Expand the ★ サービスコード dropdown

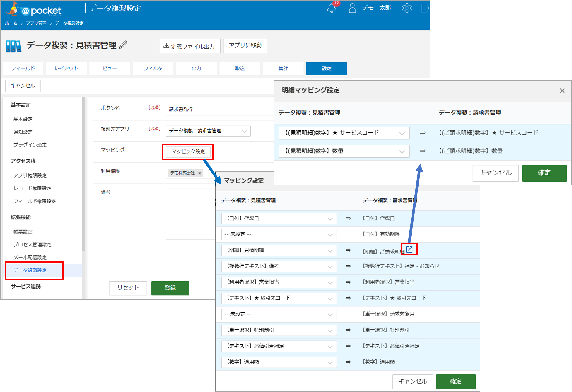pos(344,133)
